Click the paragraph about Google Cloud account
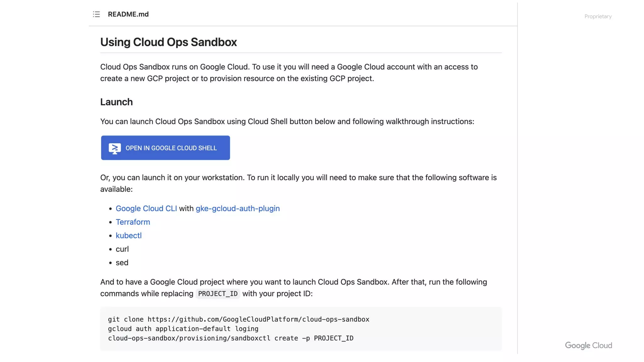Viewport: 644px width, 362px height. (289, 73)
